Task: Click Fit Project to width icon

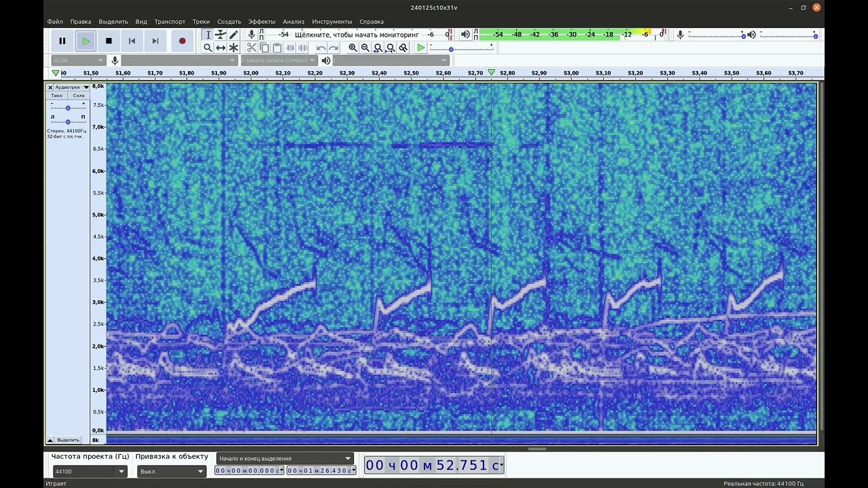Action: 391,47
